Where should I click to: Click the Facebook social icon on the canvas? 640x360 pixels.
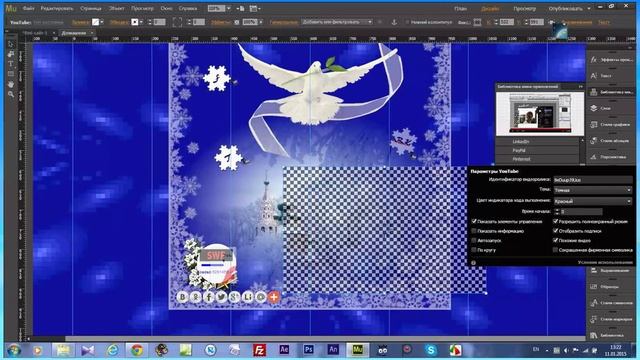(209, 297)
